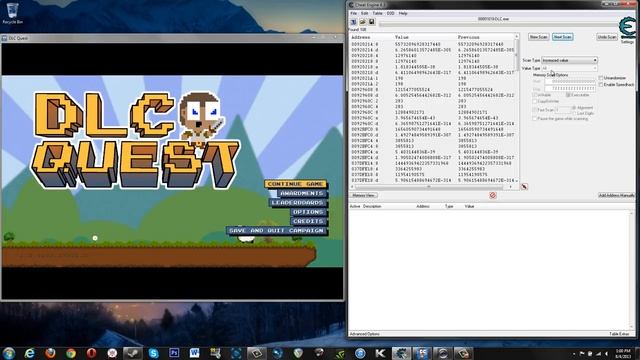
Task: Open the Help menu in Cheat Engine
Action: (403, 13)
